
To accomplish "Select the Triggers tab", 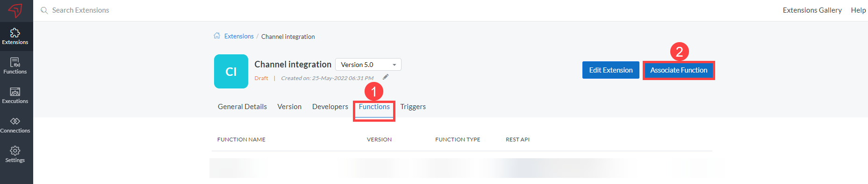I will pos(413,107).
